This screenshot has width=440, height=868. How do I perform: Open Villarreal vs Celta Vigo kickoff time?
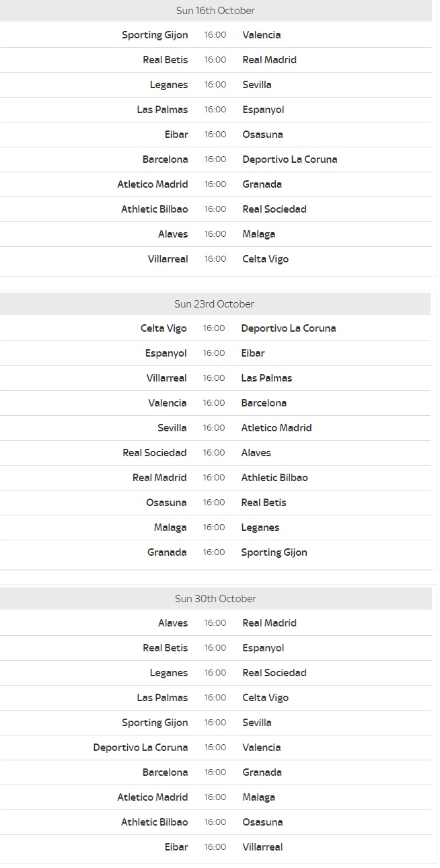click(215, 259)
